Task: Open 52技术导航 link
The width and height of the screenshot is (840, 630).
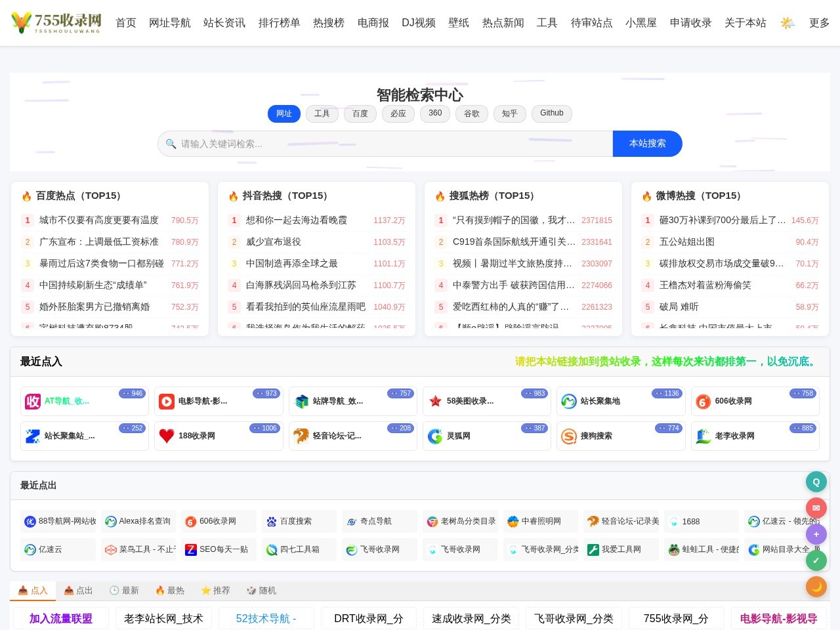Action: 266,618
